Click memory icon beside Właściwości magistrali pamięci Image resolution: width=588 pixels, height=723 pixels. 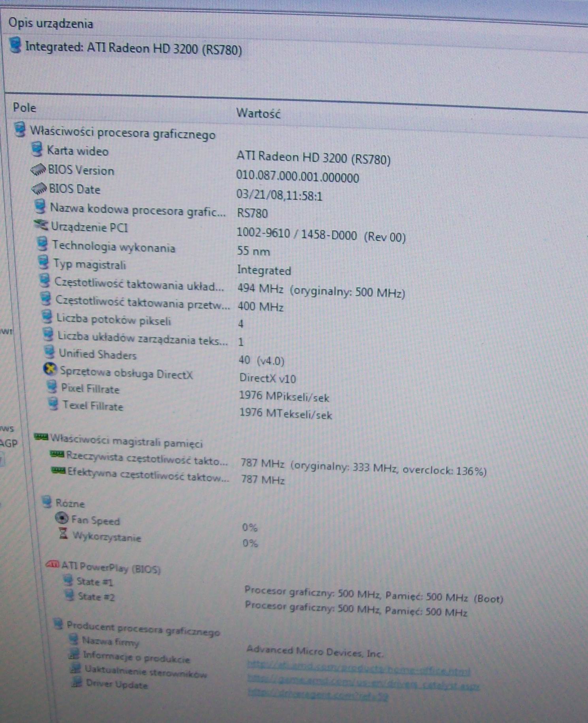pyautogui.click(x=41, y=436)
